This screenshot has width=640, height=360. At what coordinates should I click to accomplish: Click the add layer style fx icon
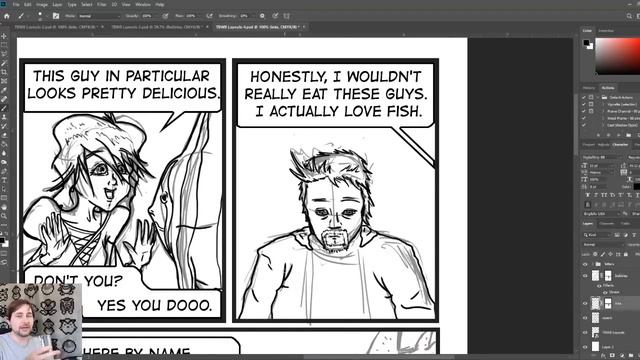[x=603, y=356]
